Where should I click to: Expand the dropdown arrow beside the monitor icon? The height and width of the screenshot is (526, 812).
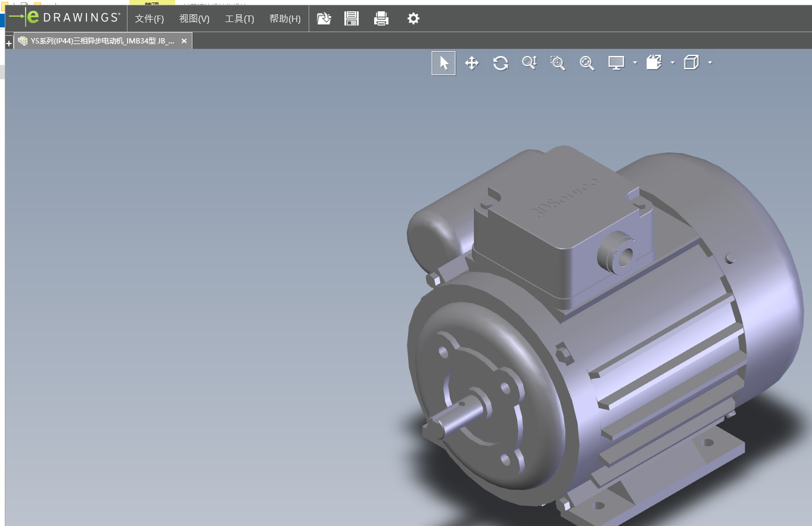635,63
